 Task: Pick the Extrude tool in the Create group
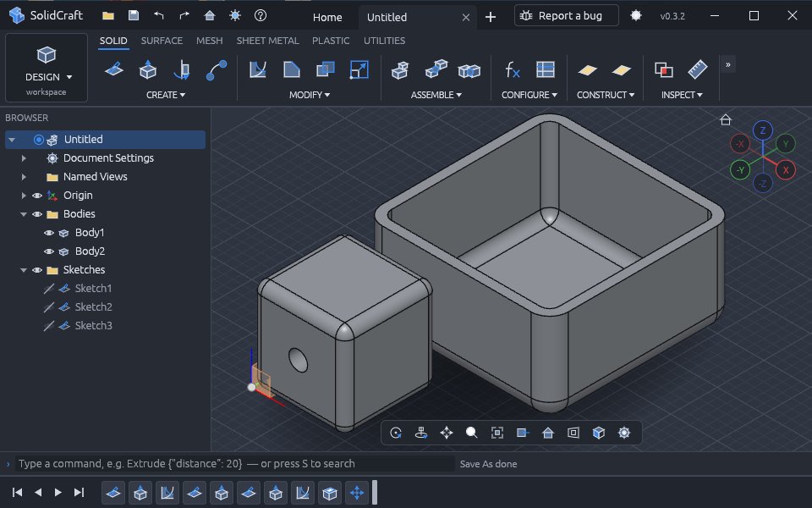(148, 69)
